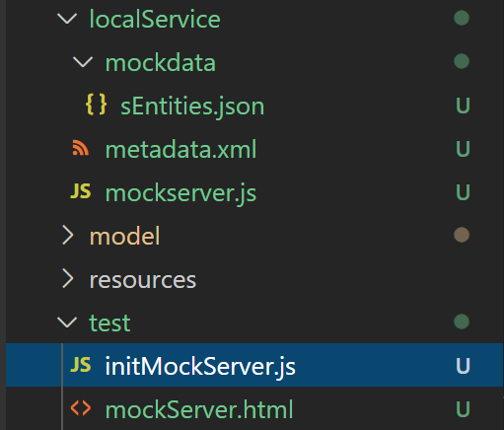
Task: Click the green dot badge on localService
Action: pyautogui.click(x=462, y=18)
